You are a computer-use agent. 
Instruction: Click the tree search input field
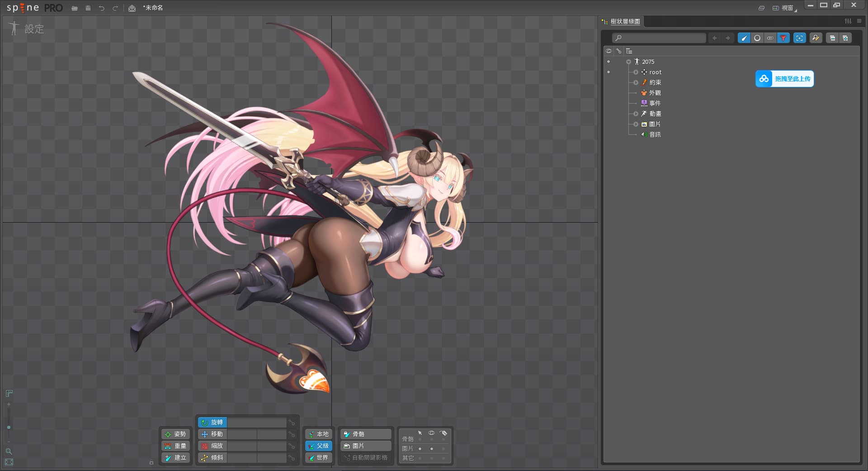[659, 38]
